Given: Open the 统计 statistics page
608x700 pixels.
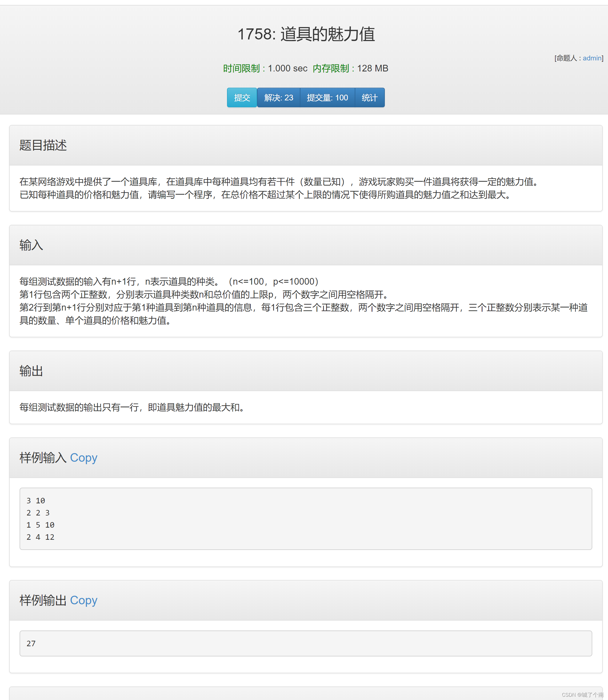Looking at the screenshot, I should [369, 98].
